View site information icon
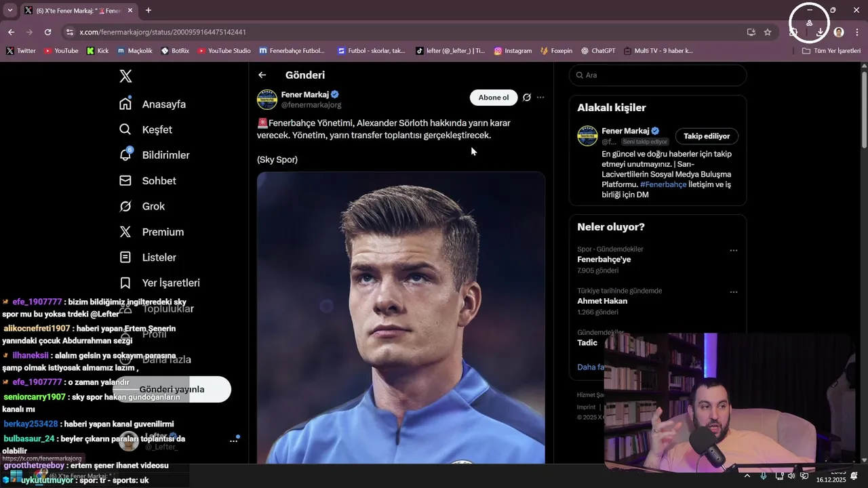Image resolution: width=868 pixels, height=488 pixels. coord(69,32)
